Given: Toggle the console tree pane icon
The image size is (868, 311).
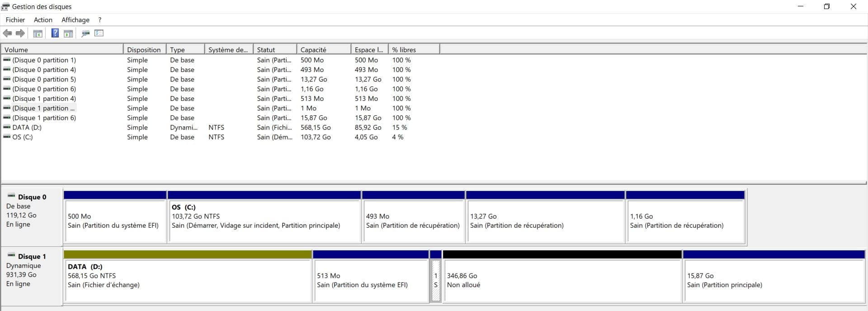Looking at the screenshot, I should 38,33.
